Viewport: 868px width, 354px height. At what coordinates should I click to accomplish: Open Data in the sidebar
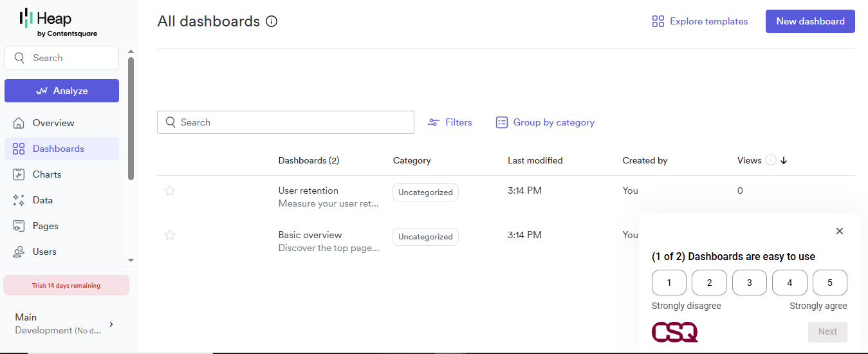coord(62,200)
